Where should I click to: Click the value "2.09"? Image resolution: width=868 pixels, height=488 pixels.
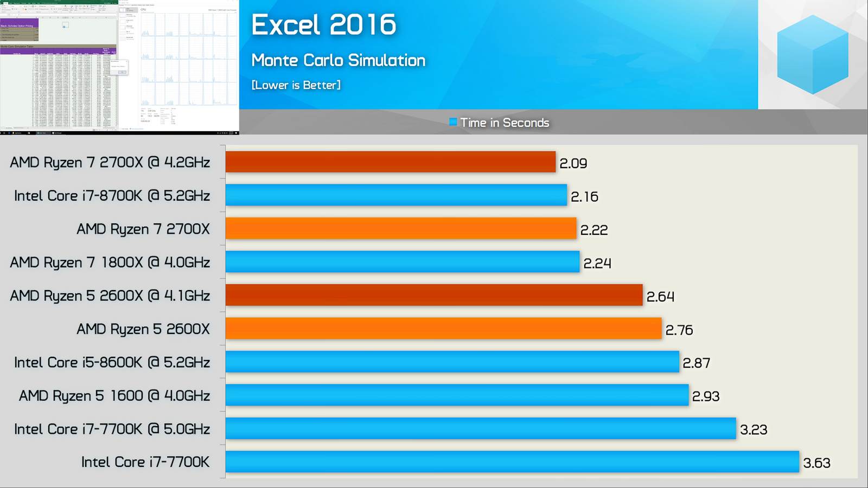pyautogui.click(x=573, y=163)
